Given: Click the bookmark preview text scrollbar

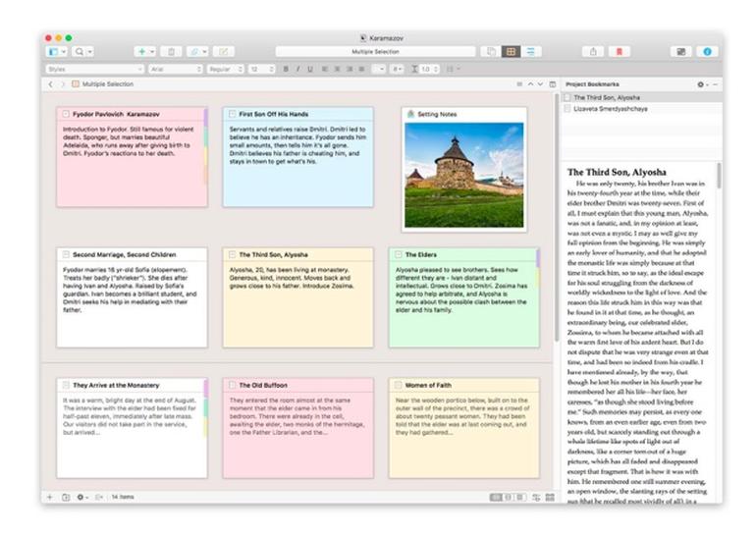Looking at the screenshot, I should pyautogui.click(x=719, y=176).
